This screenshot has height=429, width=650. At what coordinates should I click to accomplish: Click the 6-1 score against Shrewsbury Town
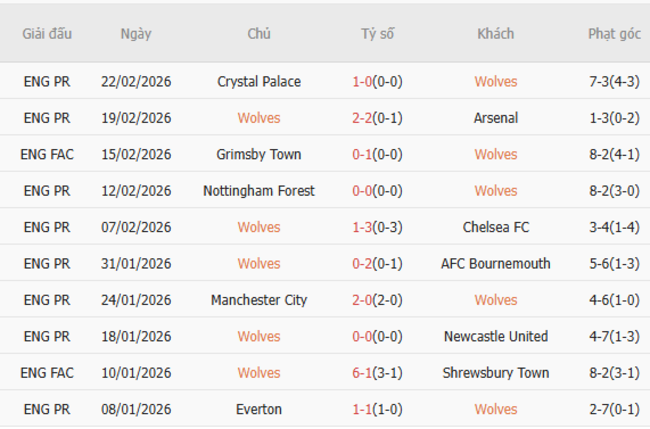(364, 373)
